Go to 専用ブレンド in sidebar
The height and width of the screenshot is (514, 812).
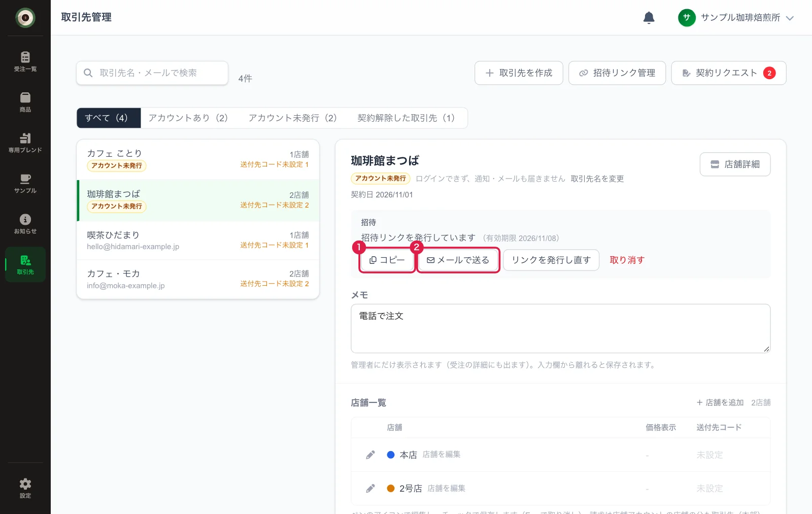point(25,143)
